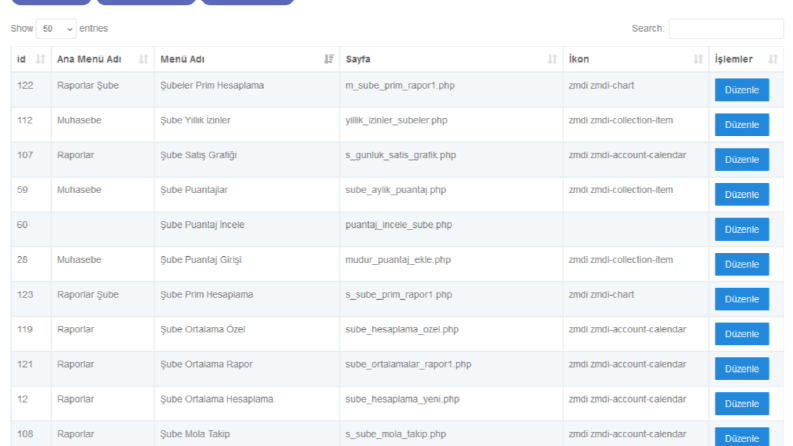Sort by Ana Menü Adı column icon
The width and height of the screenshot is (793, 446).
pos(144,59)
